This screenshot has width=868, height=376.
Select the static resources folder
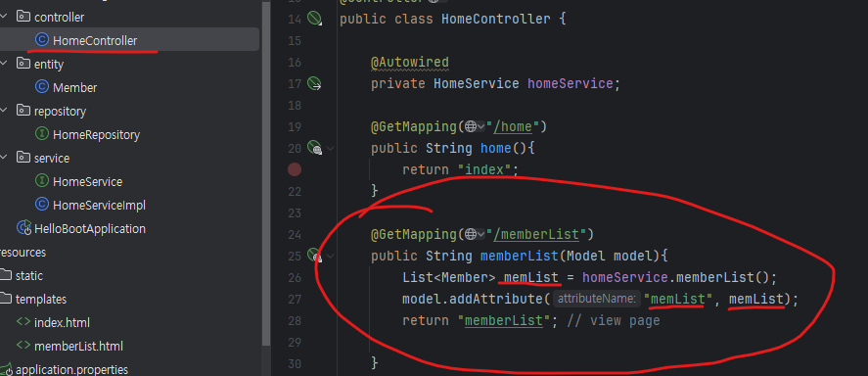28,276
